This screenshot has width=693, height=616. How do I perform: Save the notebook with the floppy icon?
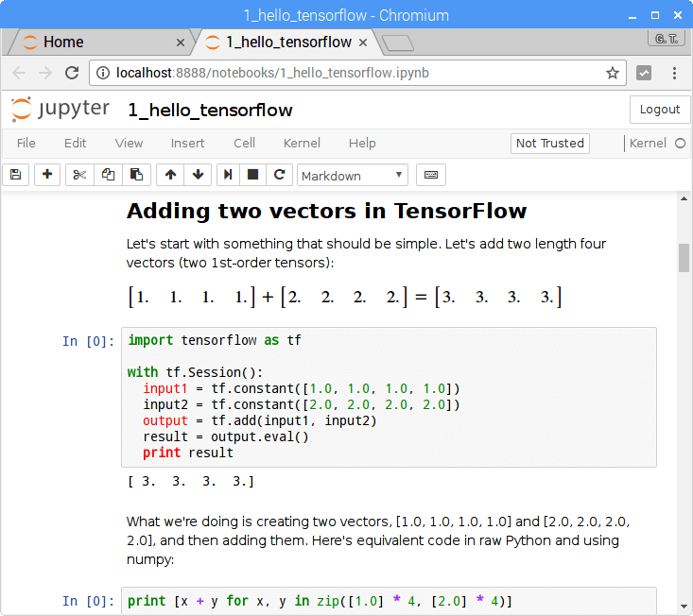(16, 175)
